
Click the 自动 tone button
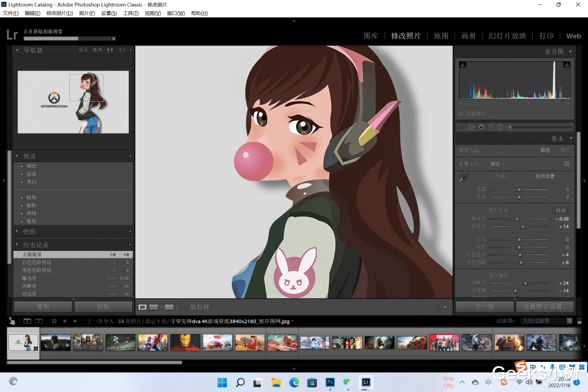pyautogui.click(x=561, y=210)
